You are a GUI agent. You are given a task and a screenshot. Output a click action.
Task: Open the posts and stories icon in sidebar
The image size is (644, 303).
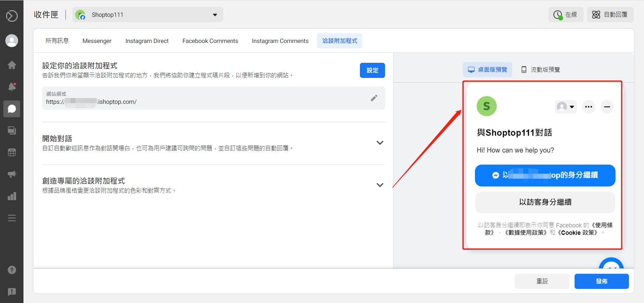tap(12, 130)
